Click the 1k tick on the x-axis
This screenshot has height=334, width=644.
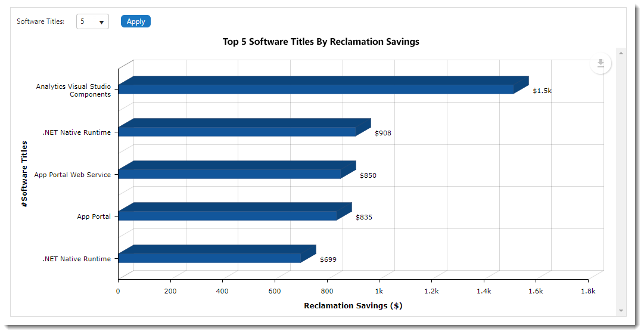379,291
